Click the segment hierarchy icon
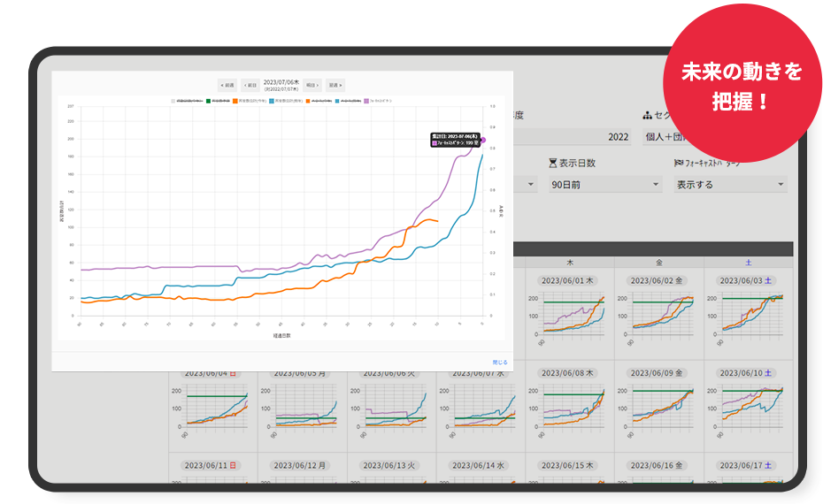 (x=648, y=116)
